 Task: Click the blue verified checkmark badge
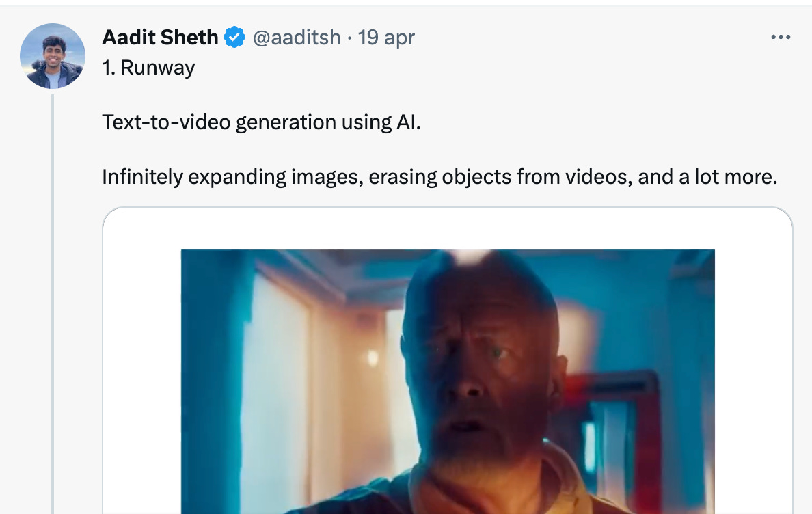click(x=234, y=38)
